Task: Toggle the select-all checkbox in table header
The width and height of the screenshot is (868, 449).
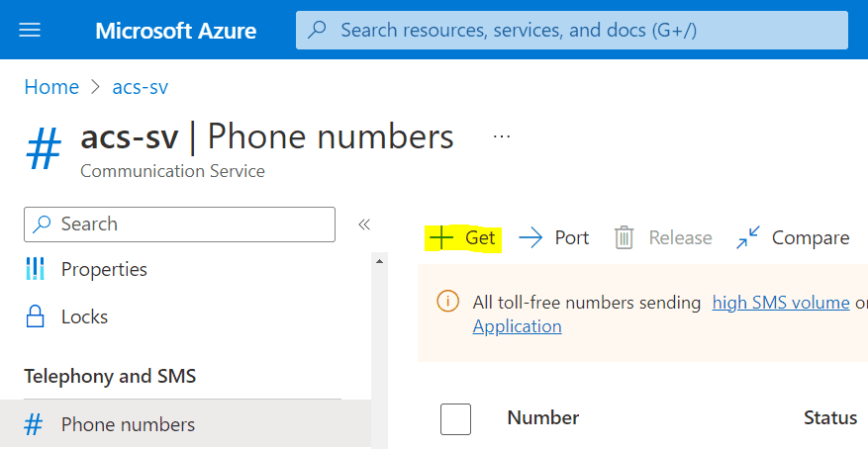Action: [455, 419]
